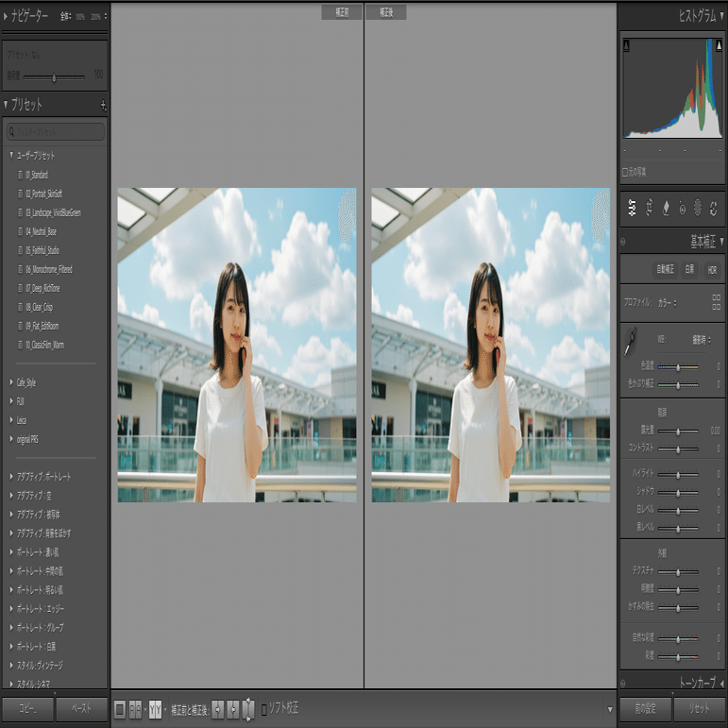Open the toolbar options arrow at right
The width and height of the screenshot is (728, 728).
[x=610, y=709]
